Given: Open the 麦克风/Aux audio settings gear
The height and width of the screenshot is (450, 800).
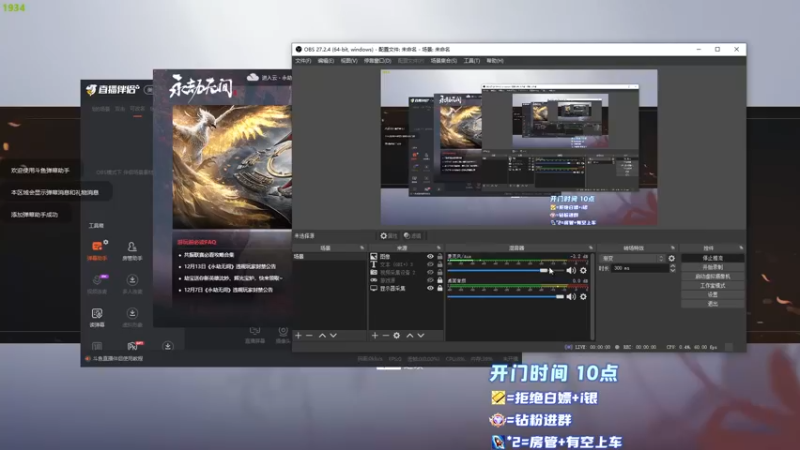Looking at the screenshot, I should pos(583,270).
